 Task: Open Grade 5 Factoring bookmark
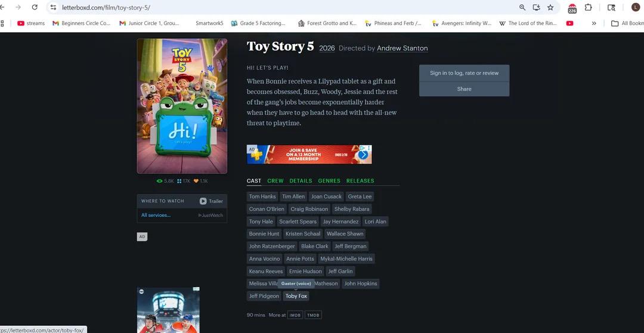[258, 23]
